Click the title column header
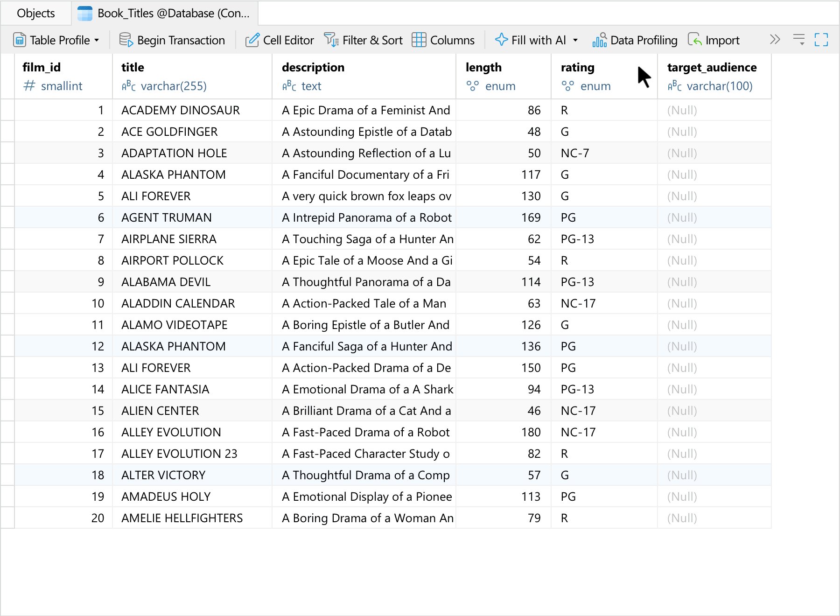The height and width of the screenshot is (616, 840). click(192, 77)
